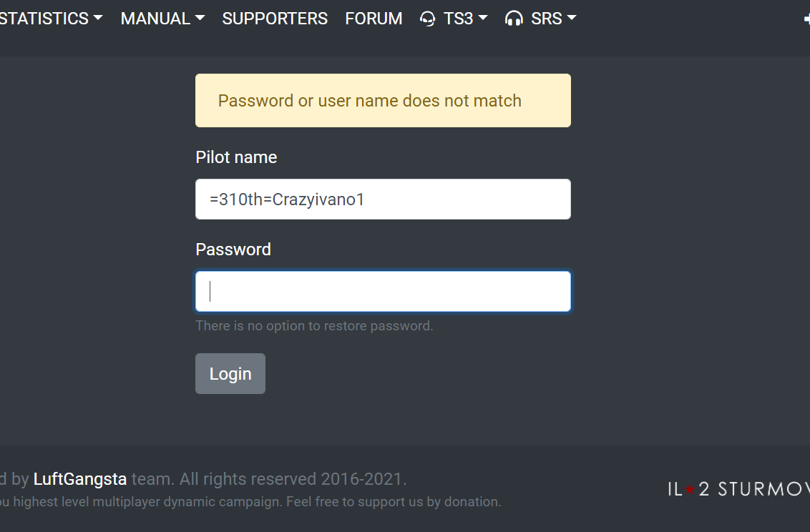Image resolution: width=810 pixels, height=532 pixels.
Task: Open the SRS dropdown caret
Action: (x=571, y=18)
